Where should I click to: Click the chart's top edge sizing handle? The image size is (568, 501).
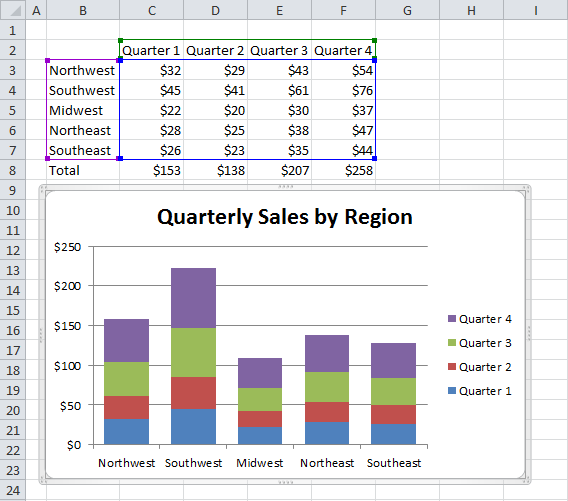tap(285, 187)
